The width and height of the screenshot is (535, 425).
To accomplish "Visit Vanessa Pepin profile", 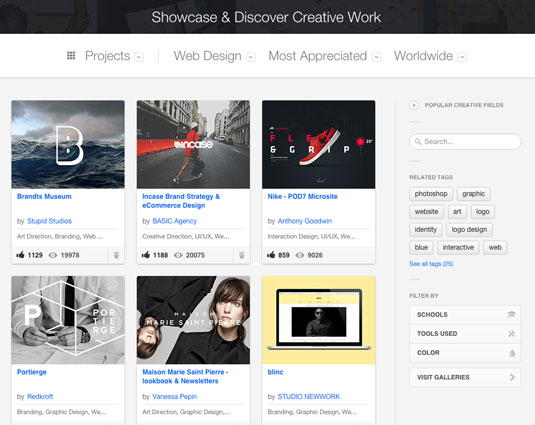I will (x=175, y=397).
